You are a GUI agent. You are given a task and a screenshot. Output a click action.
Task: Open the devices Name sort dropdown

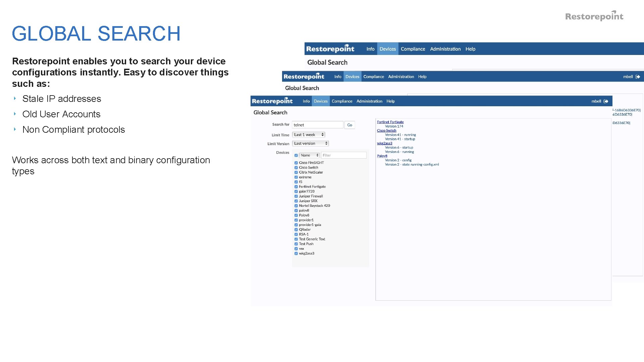click(x=309, y=156)
